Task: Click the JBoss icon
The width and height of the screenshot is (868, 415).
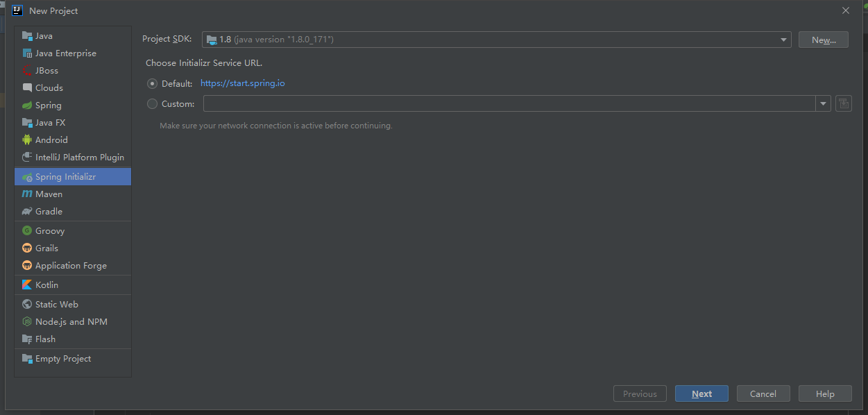Action: coord(27,71)
